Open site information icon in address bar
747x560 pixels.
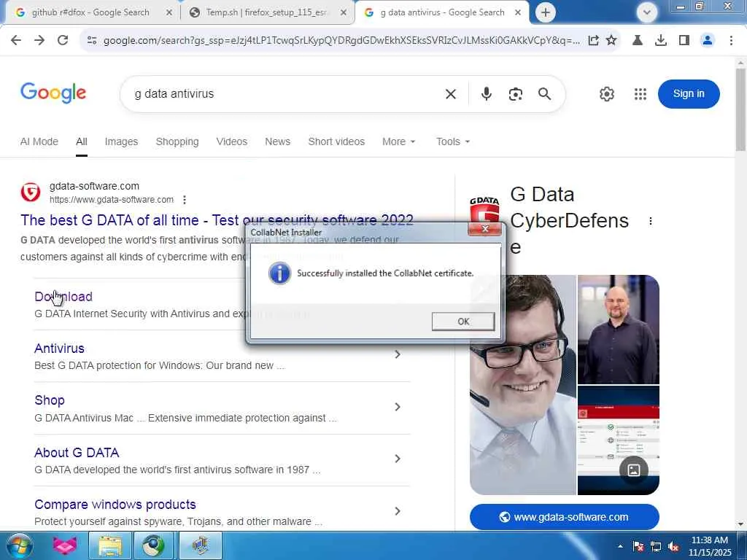[x=92, y=41]
